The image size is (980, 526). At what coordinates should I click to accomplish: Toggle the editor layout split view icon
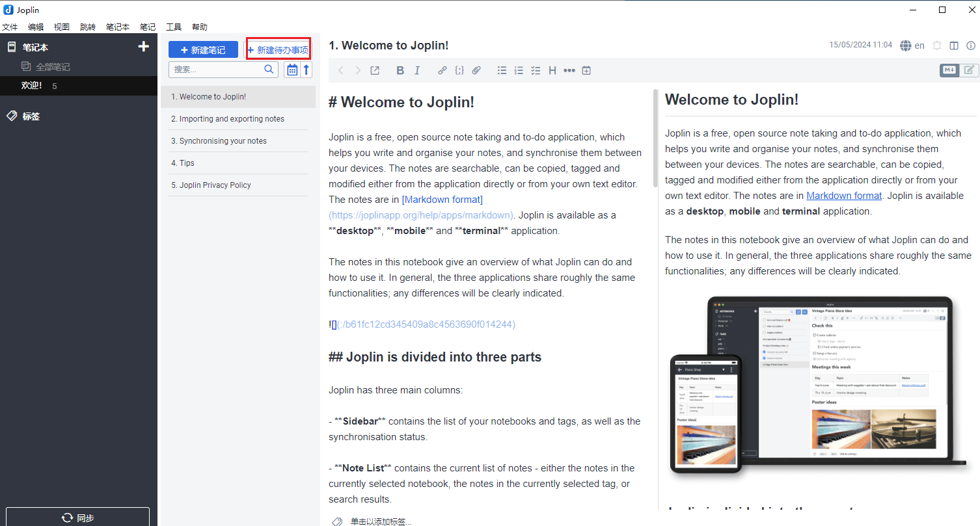954,46
